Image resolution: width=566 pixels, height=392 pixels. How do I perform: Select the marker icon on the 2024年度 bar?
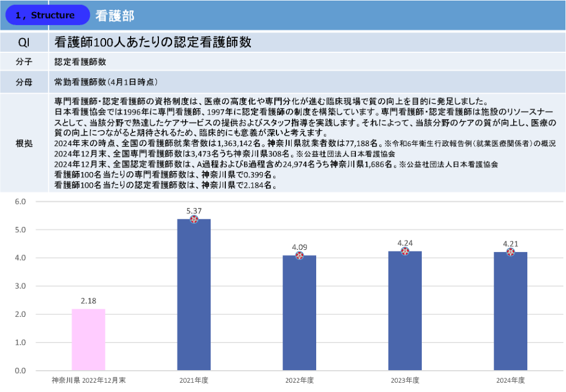pos(510,252)
